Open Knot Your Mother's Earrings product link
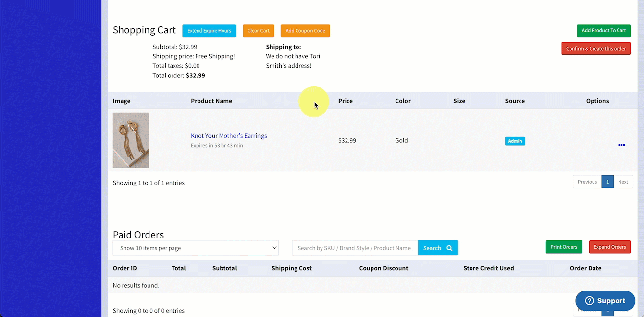 coord(228,136)
